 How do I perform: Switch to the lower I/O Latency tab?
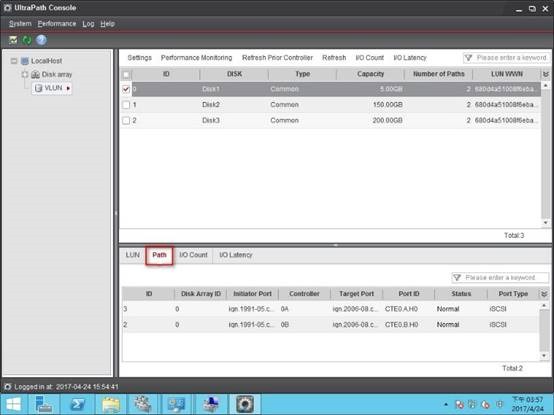(236, 255)
